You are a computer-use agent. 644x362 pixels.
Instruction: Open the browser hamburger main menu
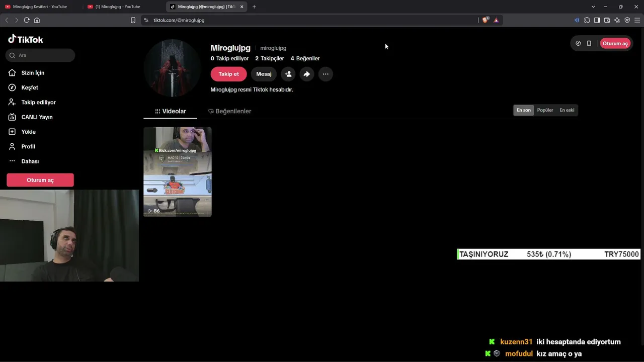tap(637, 20)
